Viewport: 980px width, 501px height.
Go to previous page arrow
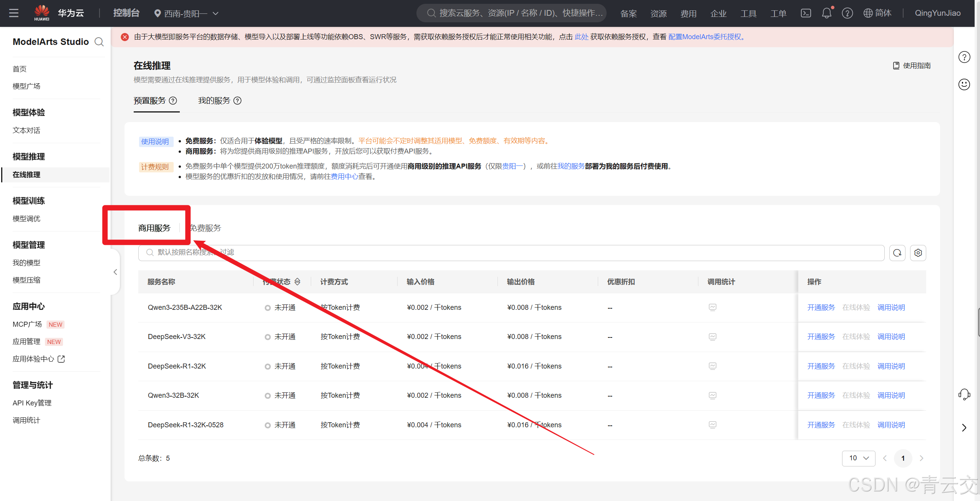pyautogui.click(x=885, y=458)
